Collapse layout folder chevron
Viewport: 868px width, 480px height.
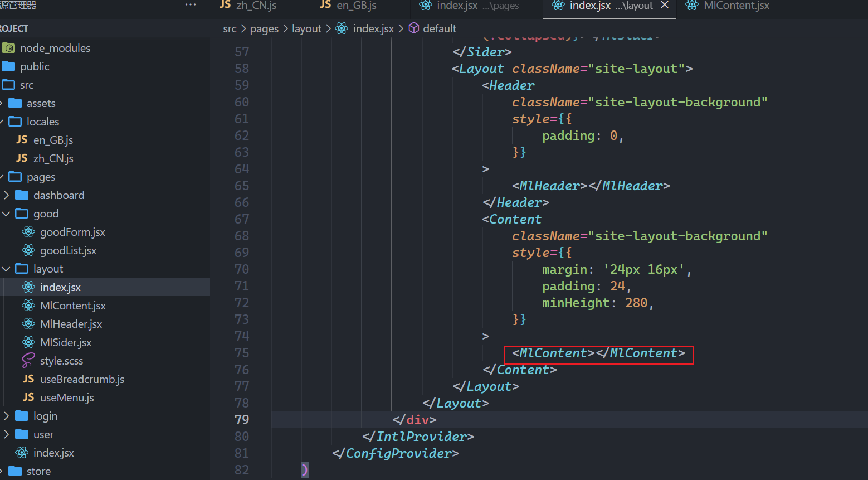(x=6, y=269)
